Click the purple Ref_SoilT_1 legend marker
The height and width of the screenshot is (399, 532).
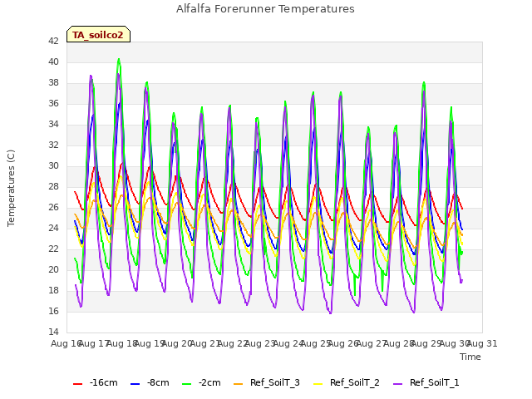point(397,384)
